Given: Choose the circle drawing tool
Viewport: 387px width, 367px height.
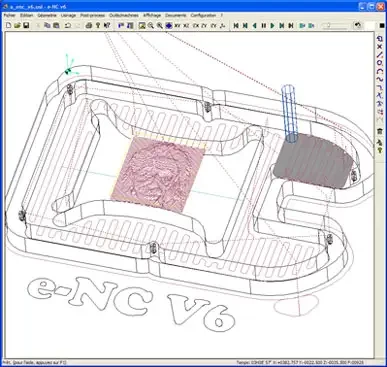Looking at the screenshot, I should [x=380, y=63].
